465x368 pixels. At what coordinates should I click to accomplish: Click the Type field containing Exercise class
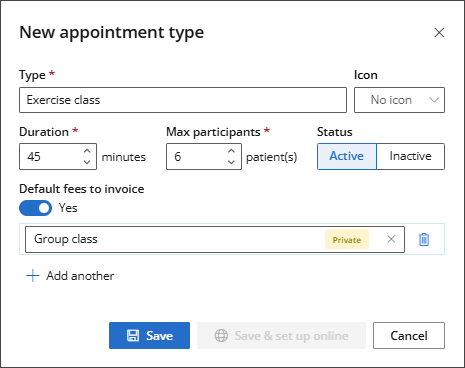(x=183, y=100)
